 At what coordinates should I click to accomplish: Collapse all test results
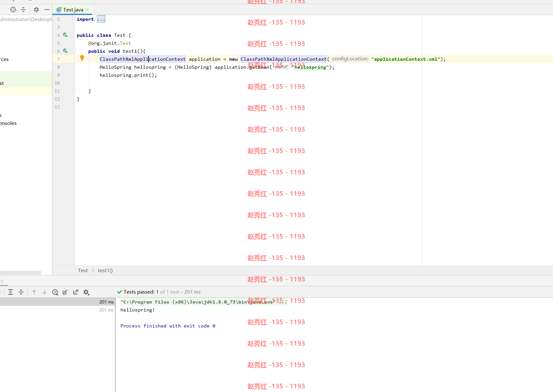[21, 292]
